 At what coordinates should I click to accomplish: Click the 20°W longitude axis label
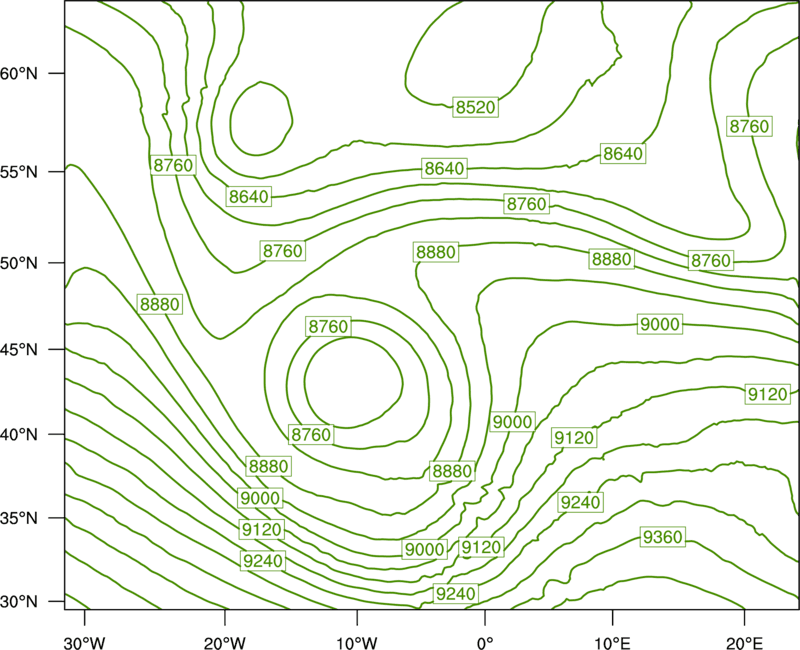[x=225, y=643]
